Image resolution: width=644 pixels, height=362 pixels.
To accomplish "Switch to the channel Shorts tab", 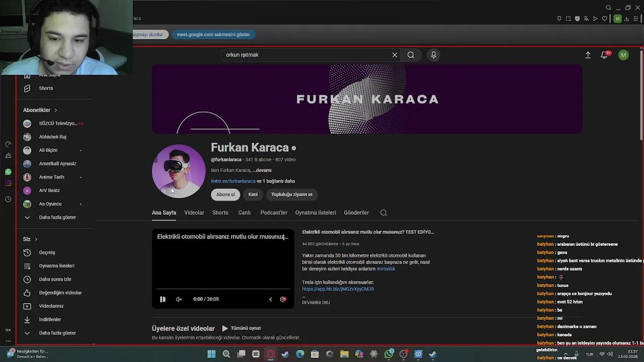I will pos(220,213).
